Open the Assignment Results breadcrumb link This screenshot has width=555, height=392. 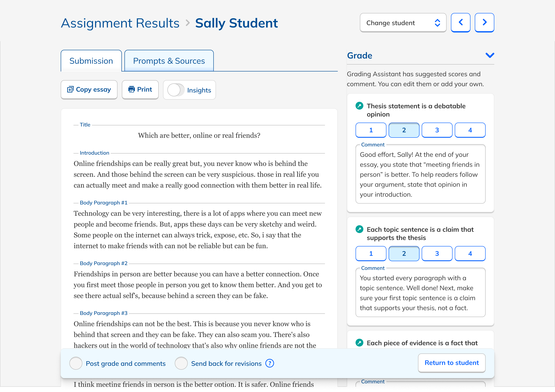pyautogui.click(x=120, y=23)
